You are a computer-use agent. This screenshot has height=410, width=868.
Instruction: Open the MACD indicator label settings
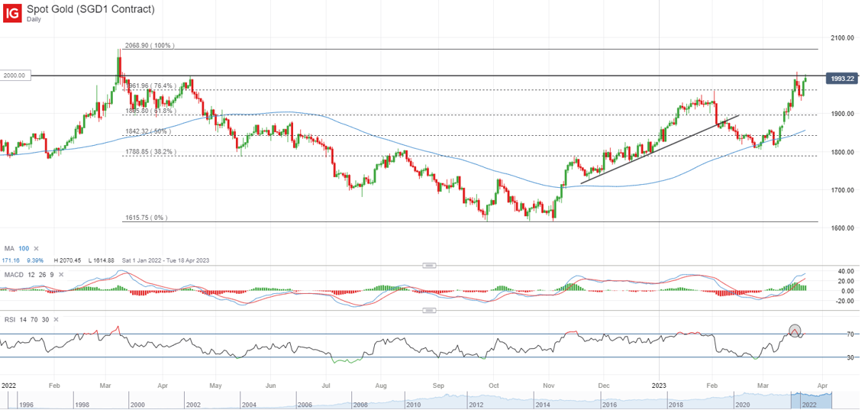[x=13, y=274]
